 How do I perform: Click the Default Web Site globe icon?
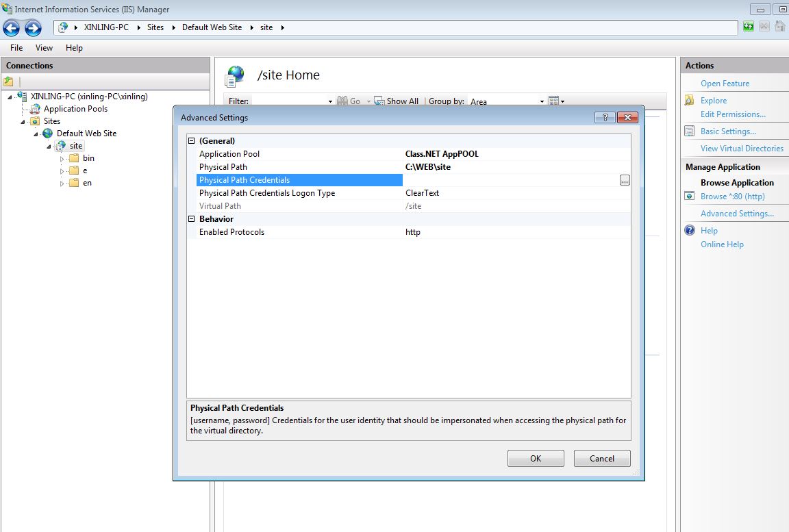[x=47, y=134]
